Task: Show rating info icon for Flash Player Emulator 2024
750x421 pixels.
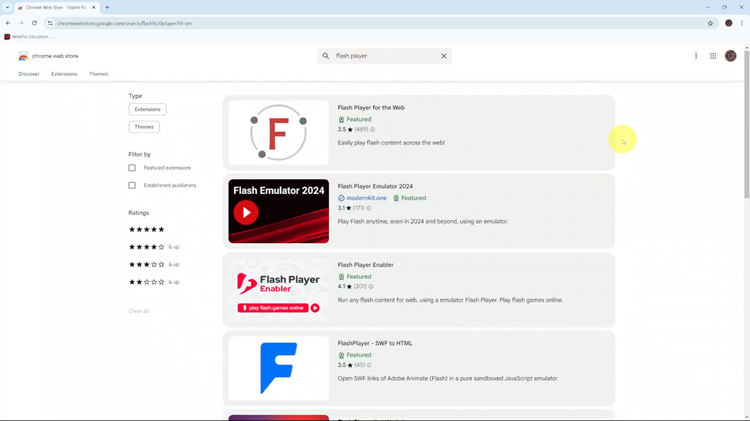Action: coord(369,208)
